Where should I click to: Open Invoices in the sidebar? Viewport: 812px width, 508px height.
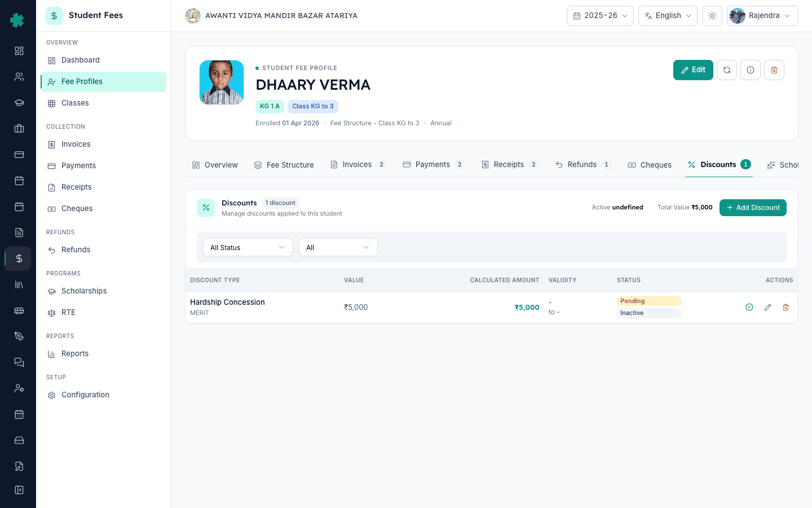tap(103, 144)
